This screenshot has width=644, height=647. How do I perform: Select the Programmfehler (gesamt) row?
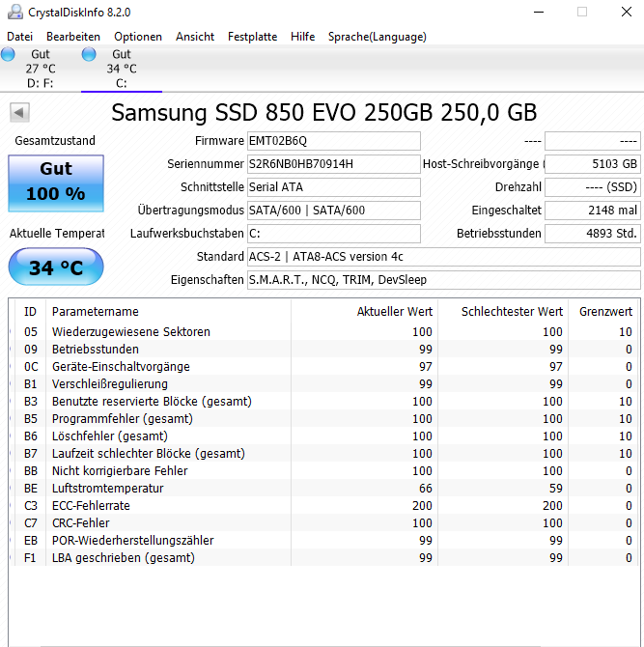pos(324,418)
